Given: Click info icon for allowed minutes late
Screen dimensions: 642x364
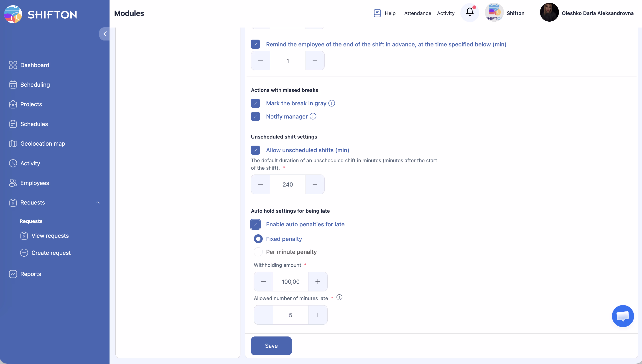Looking at the screenshot, I should tap(339, 298).
